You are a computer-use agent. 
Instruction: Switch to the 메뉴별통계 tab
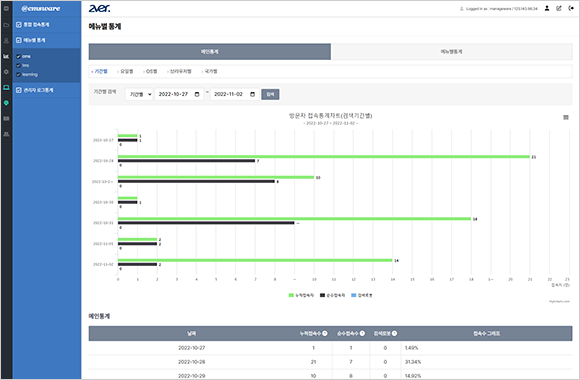pos(452,51)
